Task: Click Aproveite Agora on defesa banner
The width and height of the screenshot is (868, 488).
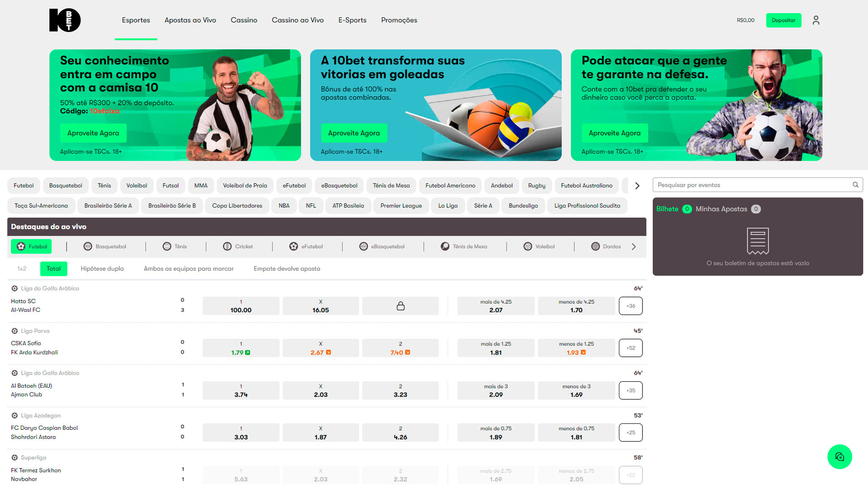Action: [614, 133]
